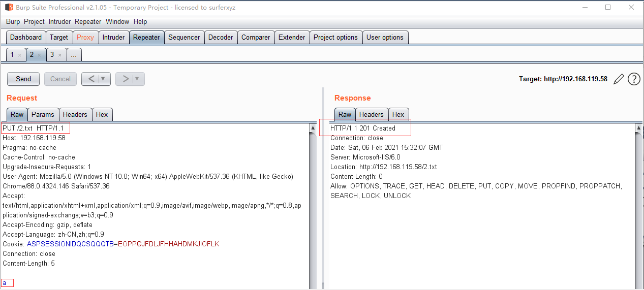Viewport: 644px width, 290px height.
Task: Click the response 'Connection: close' line
Action: [x=357, y=138]
